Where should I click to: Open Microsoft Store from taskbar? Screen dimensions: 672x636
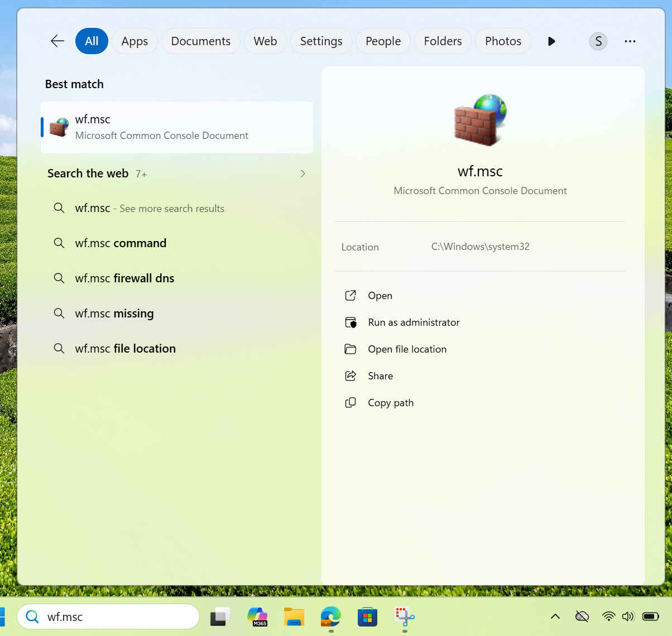tap(367, 616)
